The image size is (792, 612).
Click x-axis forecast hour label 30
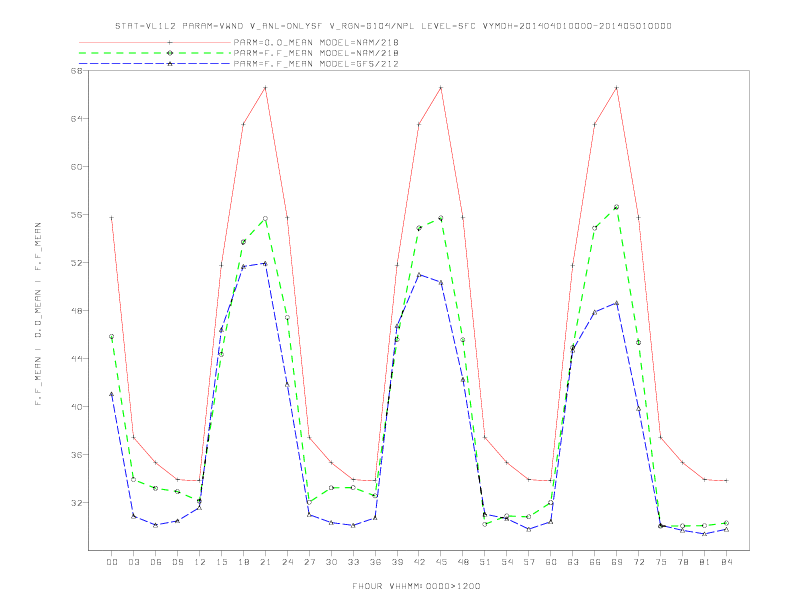pos(331,562)
